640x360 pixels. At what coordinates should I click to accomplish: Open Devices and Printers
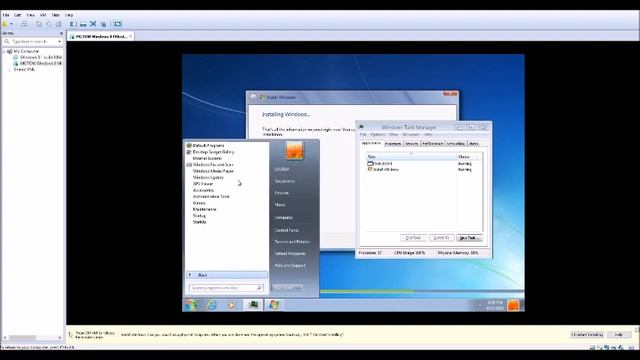(x=292, y=242)
